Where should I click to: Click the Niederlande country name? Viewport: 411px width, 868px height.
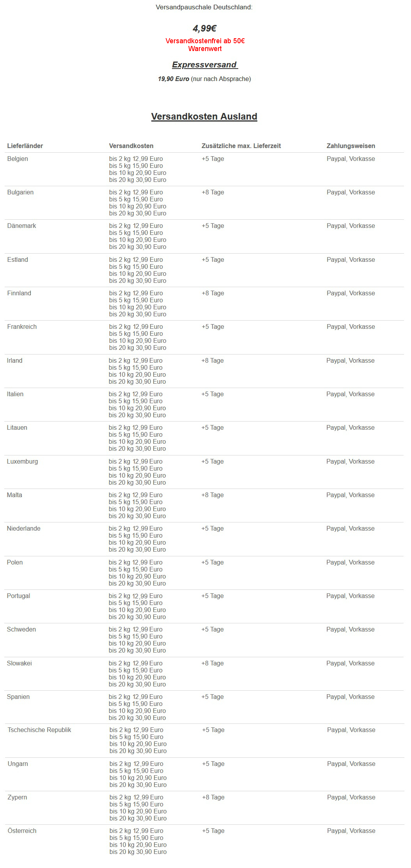(23, 529)
